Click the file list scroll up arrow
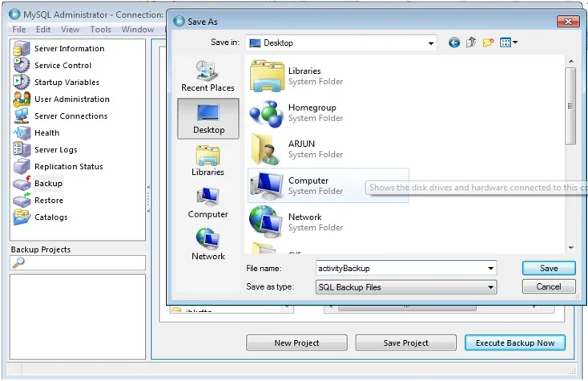This screenshot has width=588, height=381. 570,61
